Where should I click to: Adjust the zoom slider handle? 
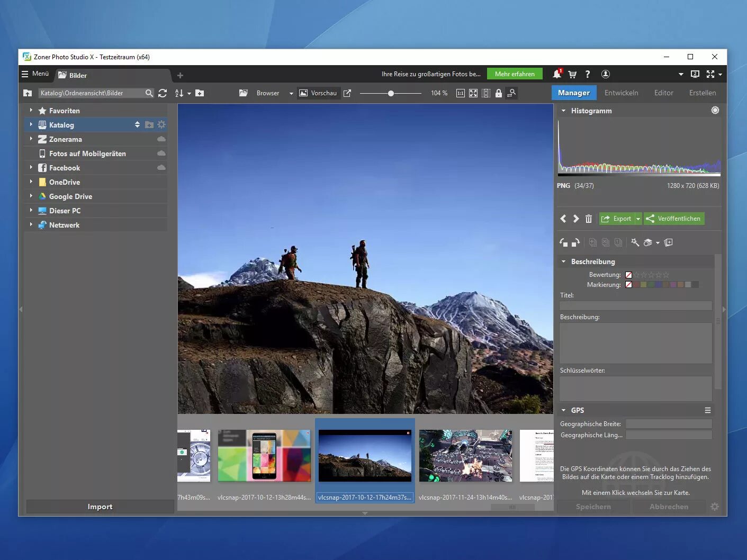click(391, 93)
